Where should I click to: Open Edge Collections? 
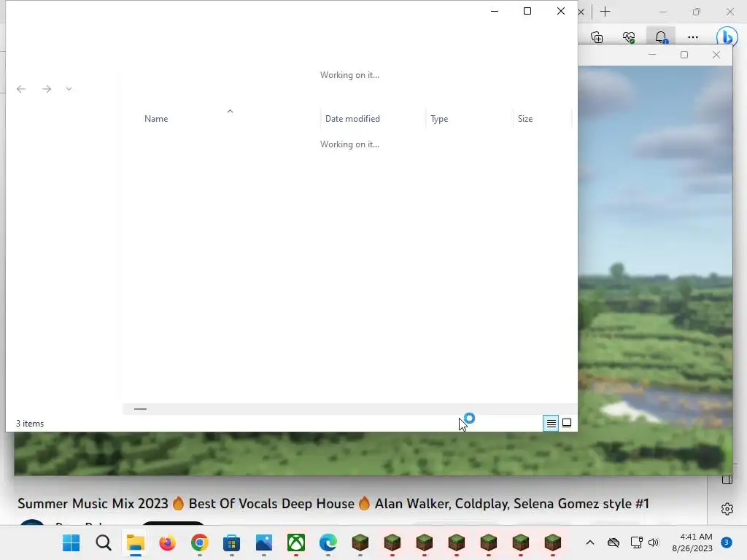coord(597,36)
